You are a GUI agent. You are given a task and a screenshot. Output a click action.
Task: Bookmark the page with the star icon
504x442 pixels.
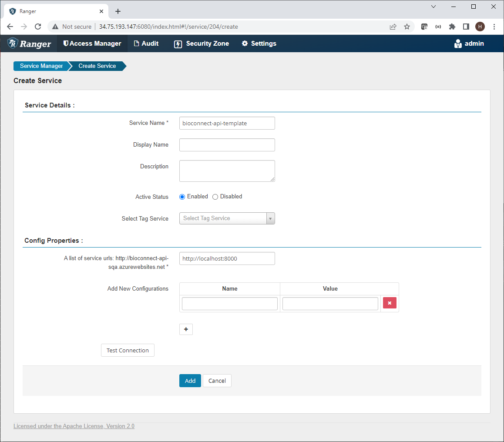(x=407, y=27)
